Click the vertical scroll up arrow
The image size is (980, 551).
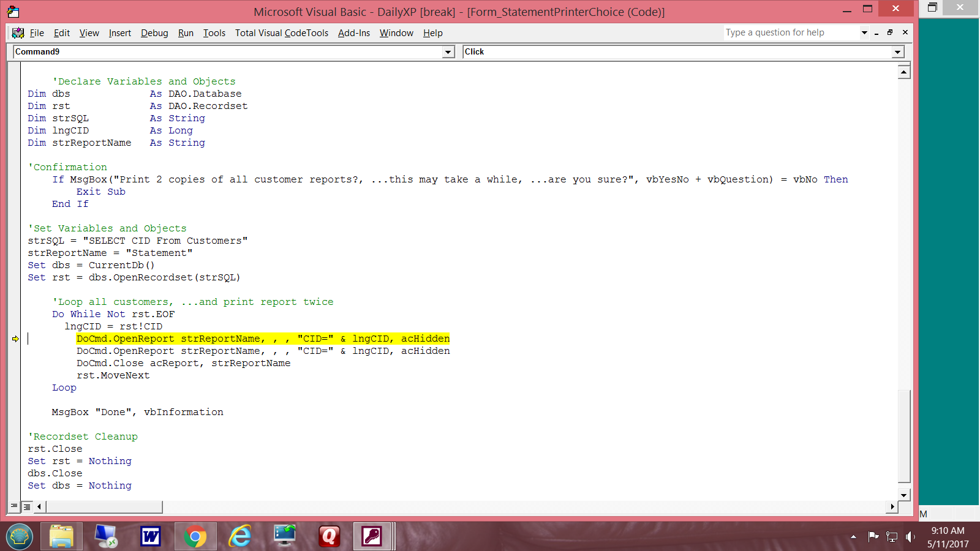coord(904,72)
